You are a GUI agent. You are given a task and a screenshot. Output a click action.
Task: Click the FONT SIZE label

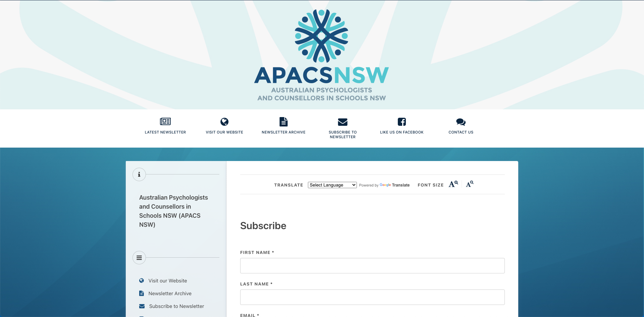(x=431, y=185)
